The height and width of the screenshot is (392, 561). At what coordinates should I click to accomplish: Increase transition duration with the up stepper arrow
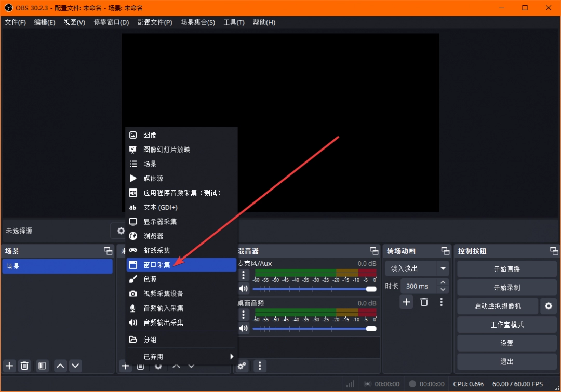442,282
